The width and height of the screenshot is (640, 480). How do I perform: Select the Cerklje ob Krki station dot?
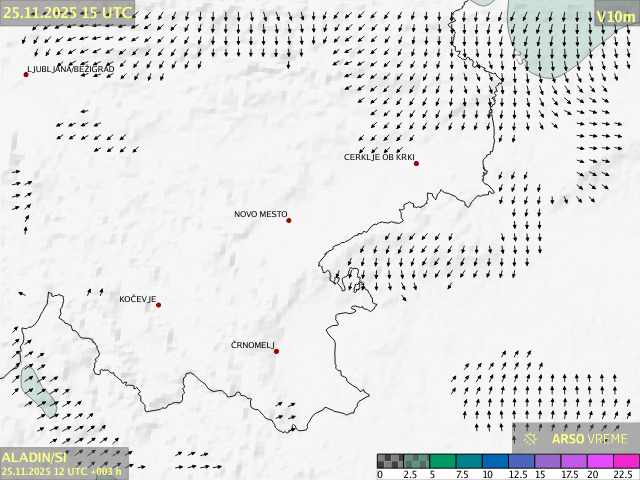(416, 163)
